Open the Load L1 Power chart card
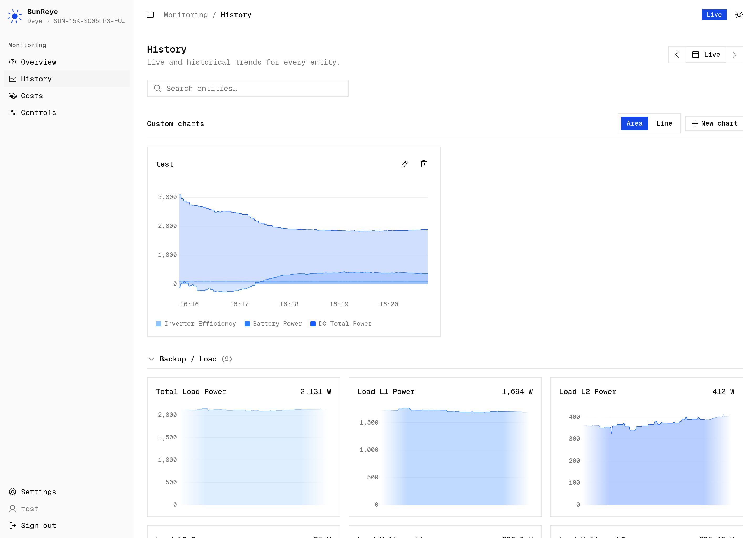The height and width of the screenshot is (538, 756). (445, 447)
